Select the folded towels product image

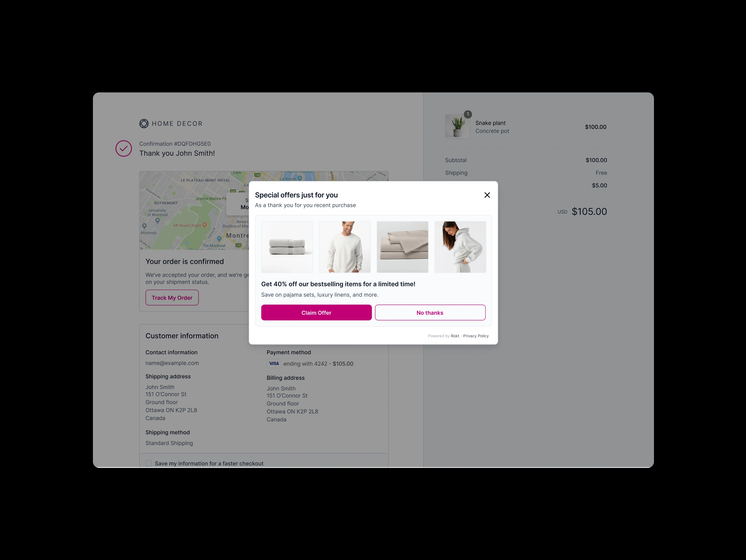tap(287, 247)
